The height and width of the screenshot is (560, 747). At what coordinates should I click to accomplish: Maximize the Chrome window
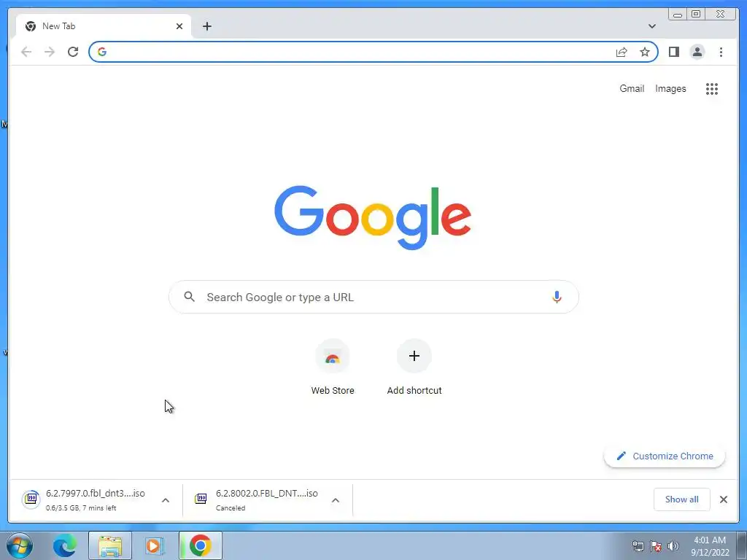tap(695, 14)
